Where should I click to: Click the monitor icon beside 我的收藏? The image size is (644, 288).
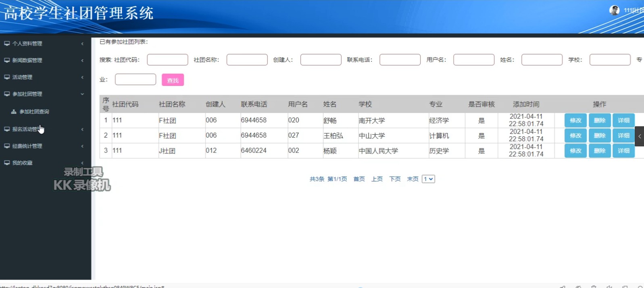coord(7,163)
